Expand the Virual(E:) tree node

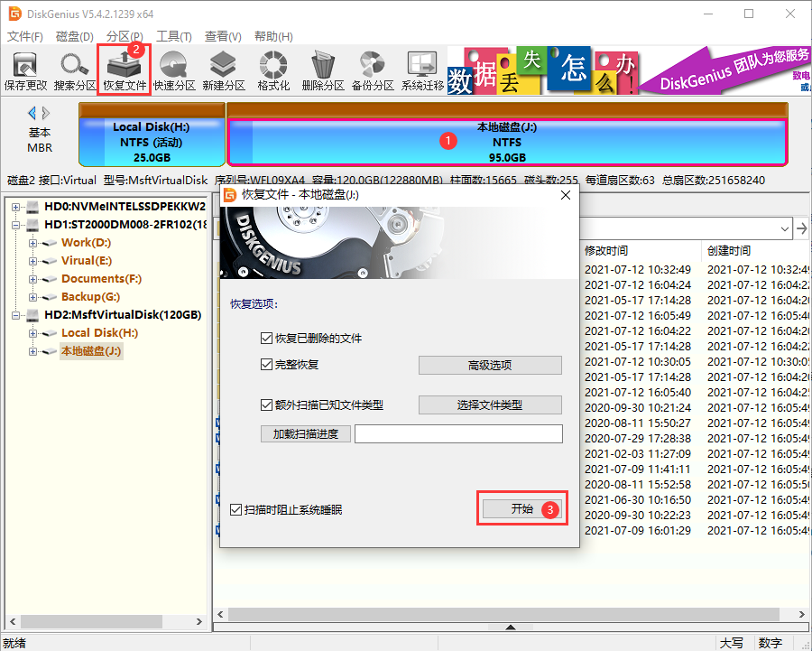(32, 261)
